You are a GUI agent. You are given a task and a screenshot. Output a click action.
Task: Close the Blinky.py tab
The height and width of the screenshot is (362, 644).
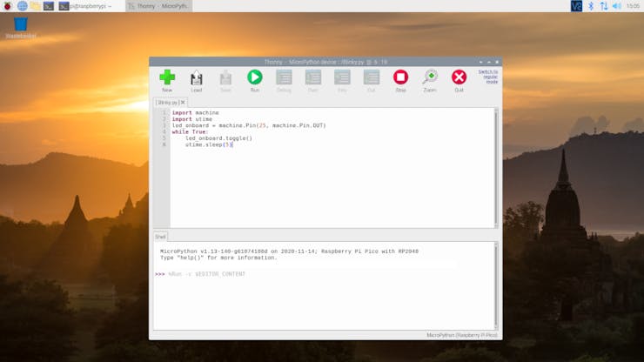click(x=183, y=102)
